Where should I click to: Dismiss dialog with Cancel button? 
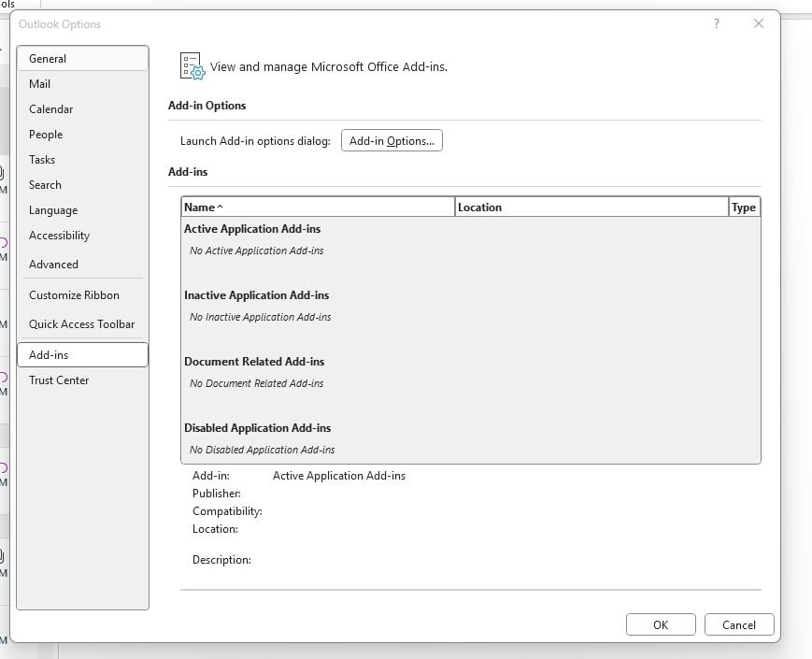click(x=739, y=624)
